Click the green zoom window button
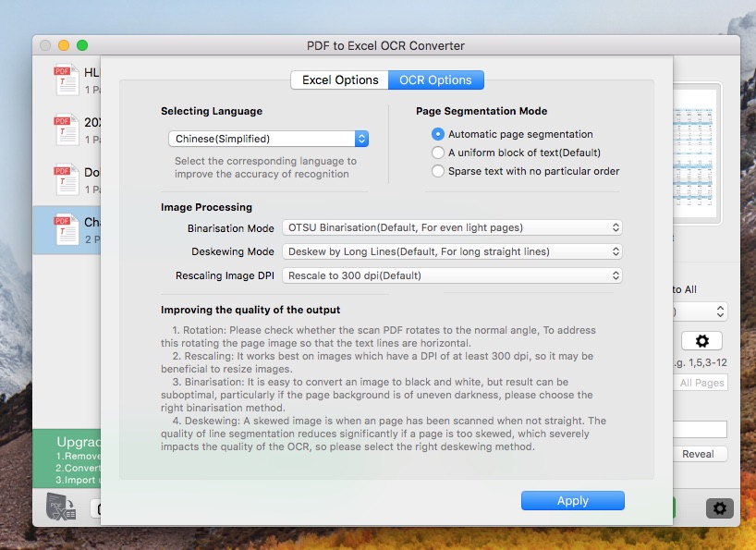Viewport: 756px width, 550px height. pos(82,45)
